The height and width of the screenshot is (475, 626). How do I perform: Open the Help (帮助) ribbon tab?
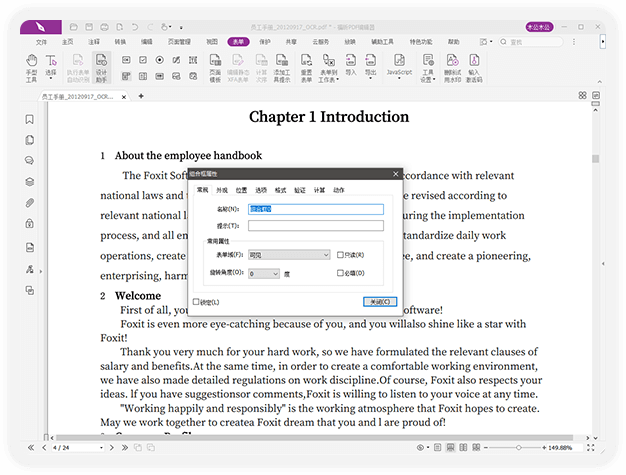tap(453, 42)
